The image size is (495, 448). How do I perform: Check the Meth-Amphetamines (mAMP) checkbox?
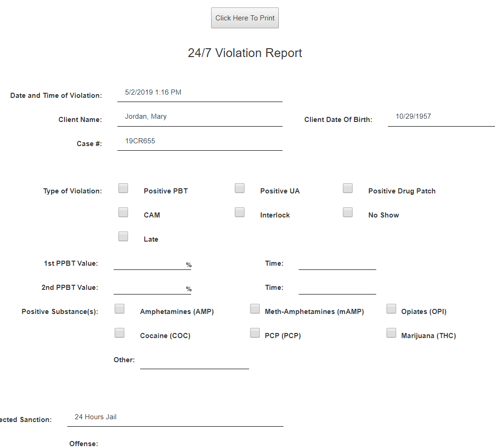click(x=255, y=309)
